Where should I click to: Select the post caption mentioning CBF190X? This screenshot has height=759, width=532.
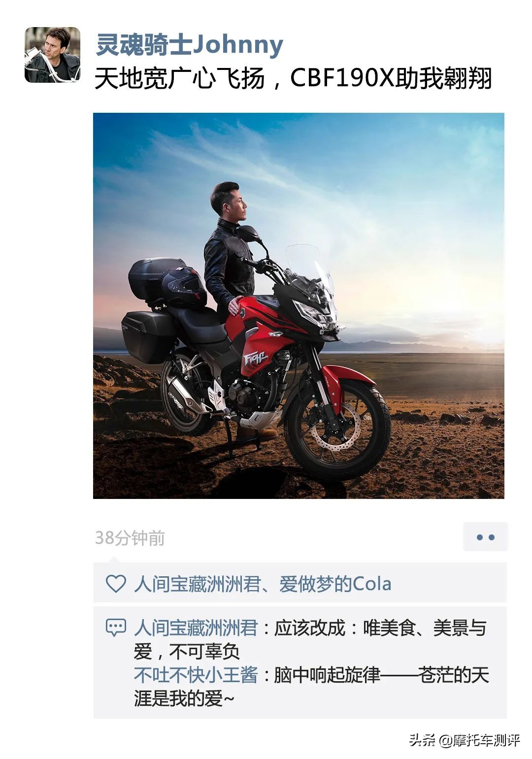[293, 78]
